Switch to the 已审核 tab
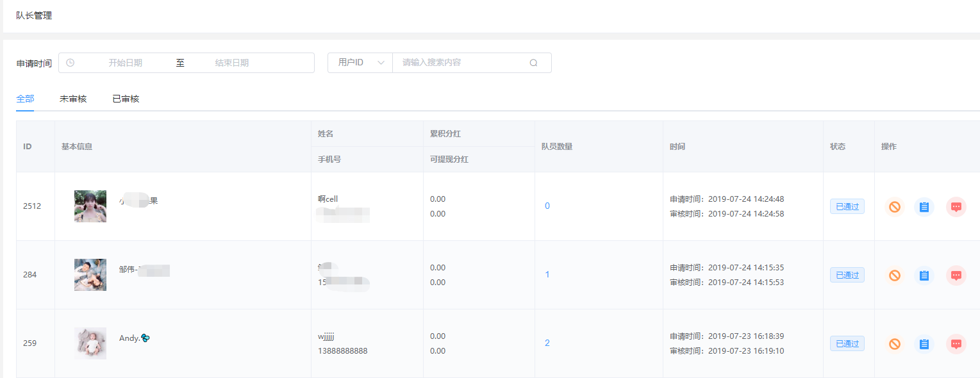Image resolution: width=980 pixels, height=378 pixels. [126, 99]
